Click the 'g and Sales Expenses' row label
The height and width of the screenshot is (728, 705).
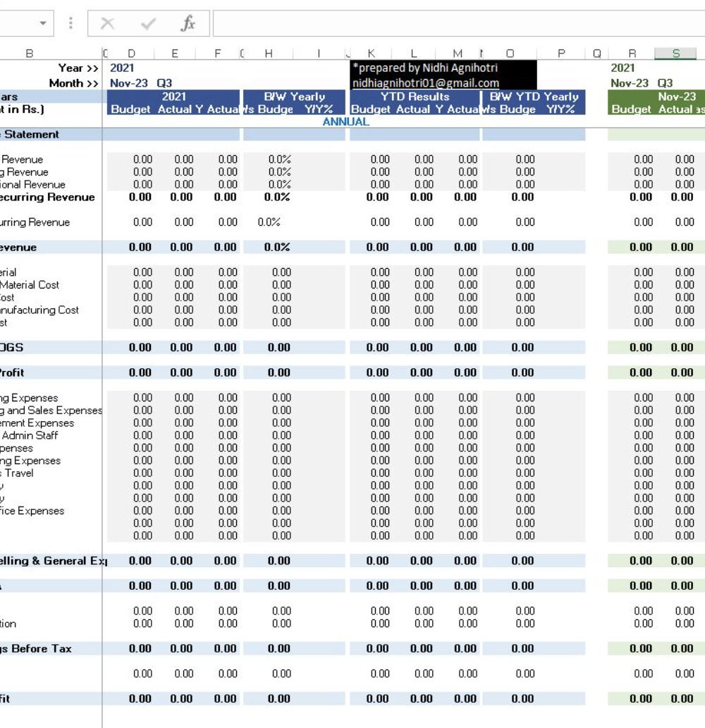coord(51,410)
